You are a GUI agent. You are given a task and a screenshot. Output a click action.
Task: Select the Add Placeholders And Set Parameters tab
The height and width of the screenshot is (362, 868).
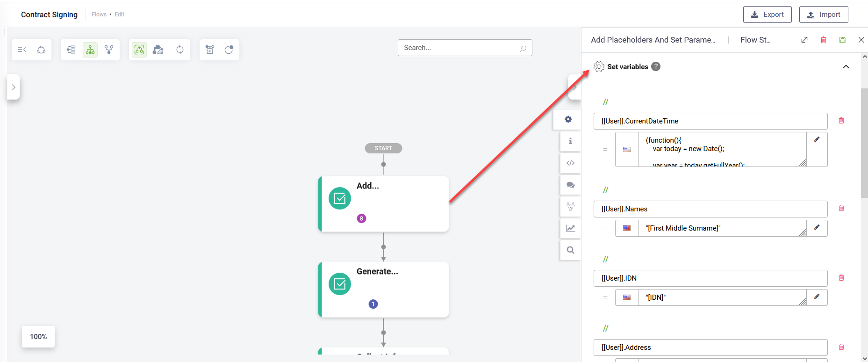[x=653, y=40]
